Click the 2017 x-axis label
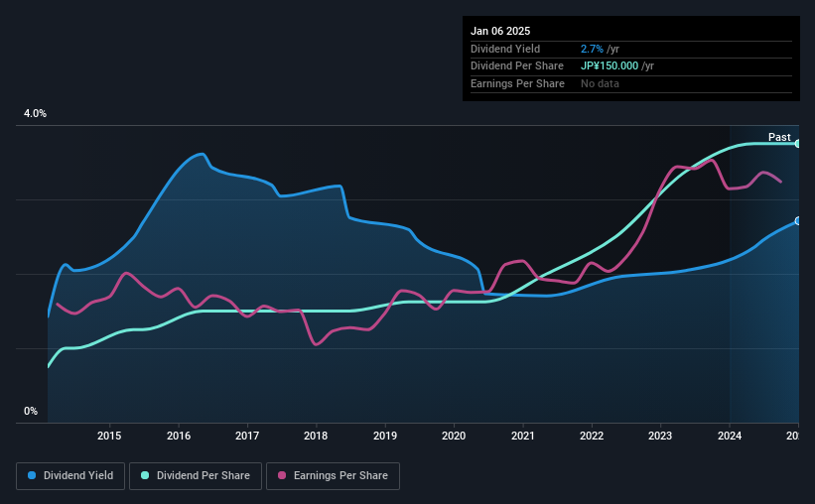 (x=247, y=436)
